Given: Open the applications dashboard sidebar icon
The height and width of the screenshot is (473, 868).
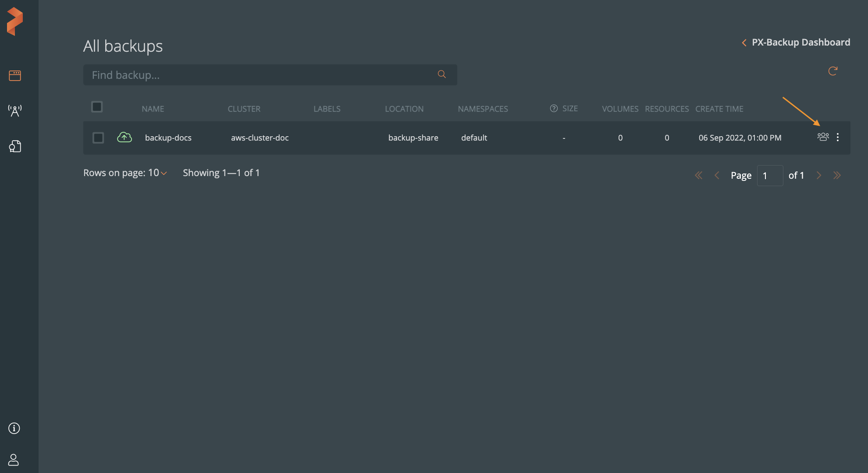Looking at the screenshot, I should (15, 76).
